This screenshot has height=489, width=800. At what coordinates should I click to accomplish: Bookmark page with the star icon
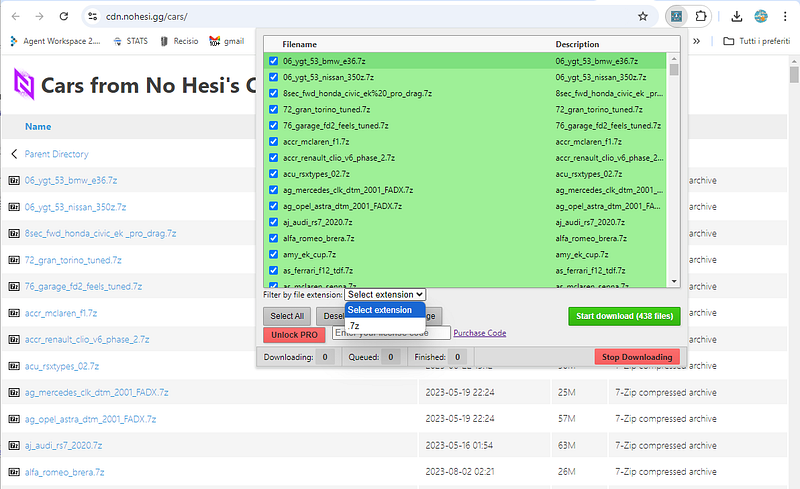pyautogui.click(x=643, y=16)
